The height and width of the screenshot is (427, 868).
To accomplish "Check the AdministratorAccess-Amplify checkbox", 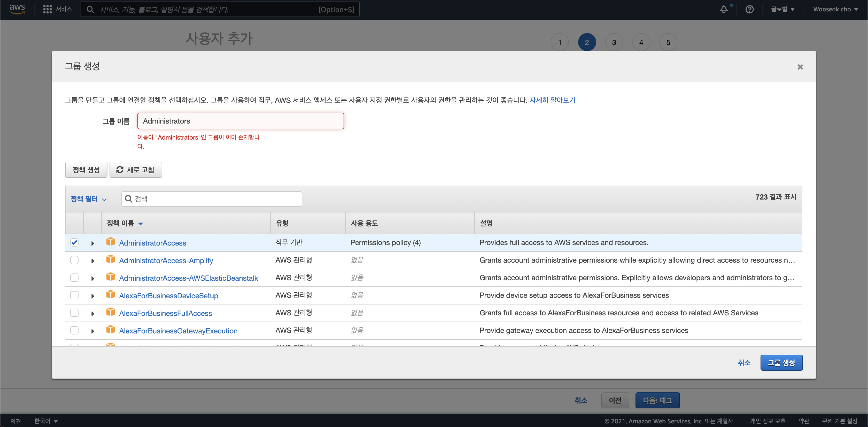I will (74, 260).
